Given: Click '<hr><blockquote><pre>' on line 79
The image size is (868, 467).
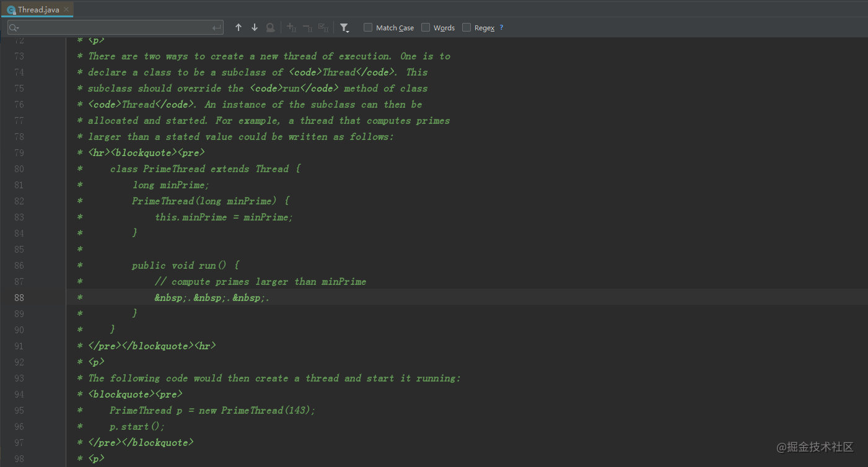Looking at the screenshot, I should [x=146, y=152].
